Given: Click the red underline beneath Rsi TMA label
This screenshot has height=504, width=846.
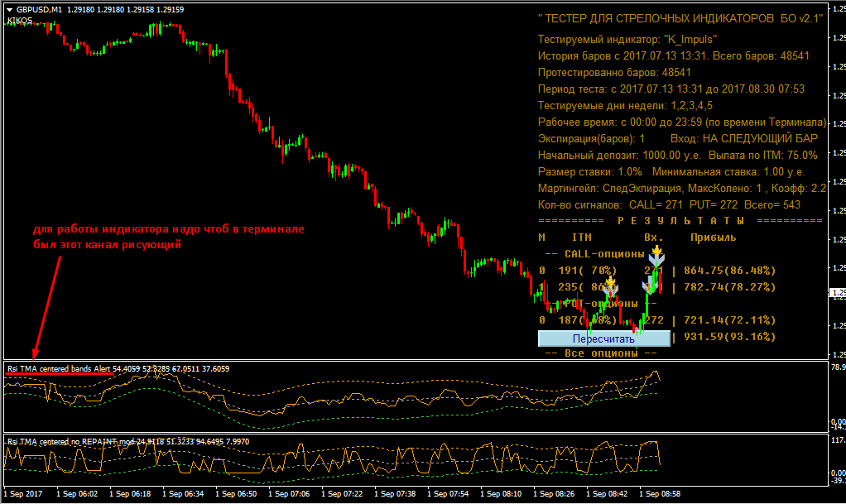Looking at the screenshot, I should (x=60, y=374).
